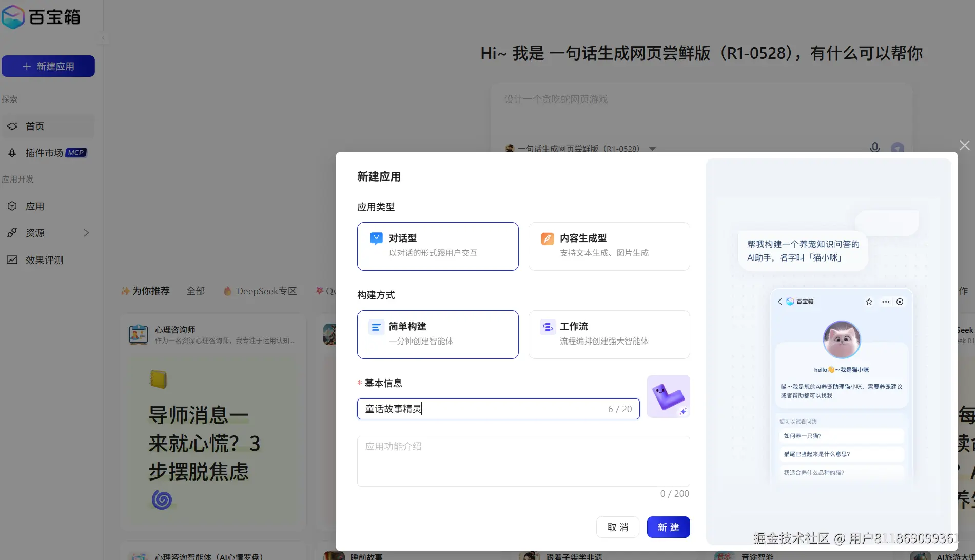Image resolution: width=975 pixels, height=560 pixels.
Task: Click the purple spiral icon on card
Action: pyautogui.click(x=162, y=499)
